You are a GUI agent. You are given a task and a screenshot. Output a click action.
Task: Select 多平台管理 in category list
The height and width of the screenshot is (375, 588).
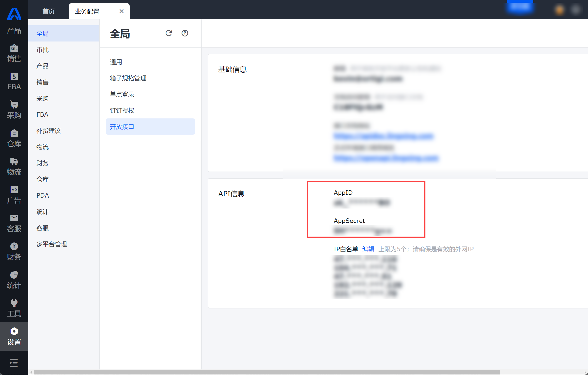click(52, 244)
